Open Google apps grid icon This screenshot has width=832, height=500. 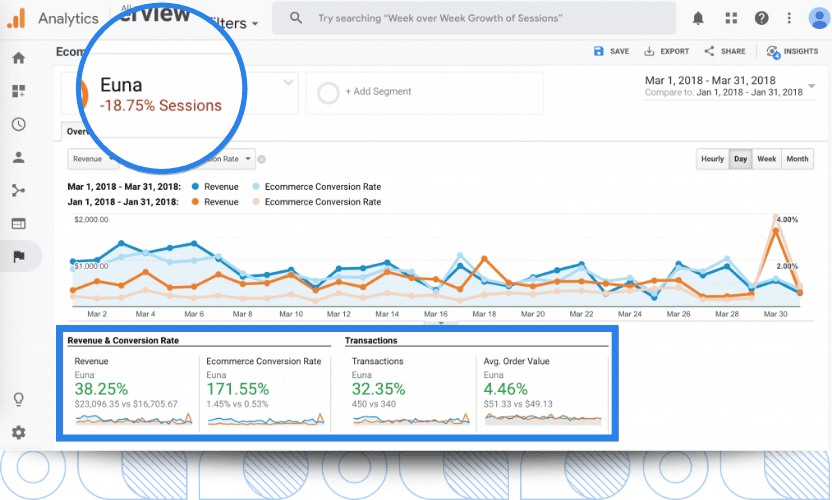pos(731,19)
